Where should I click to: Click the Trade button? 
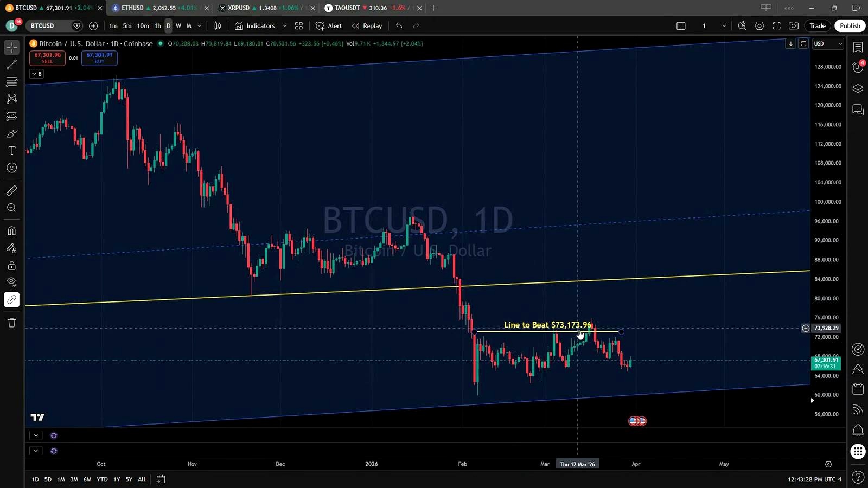coord(818,25)
